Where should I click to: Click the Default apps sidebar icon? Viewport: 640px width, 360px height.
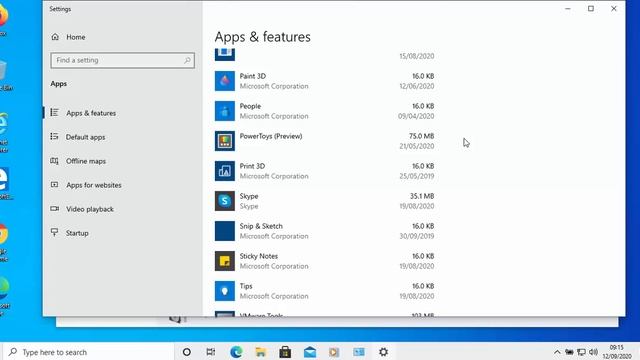54,137
